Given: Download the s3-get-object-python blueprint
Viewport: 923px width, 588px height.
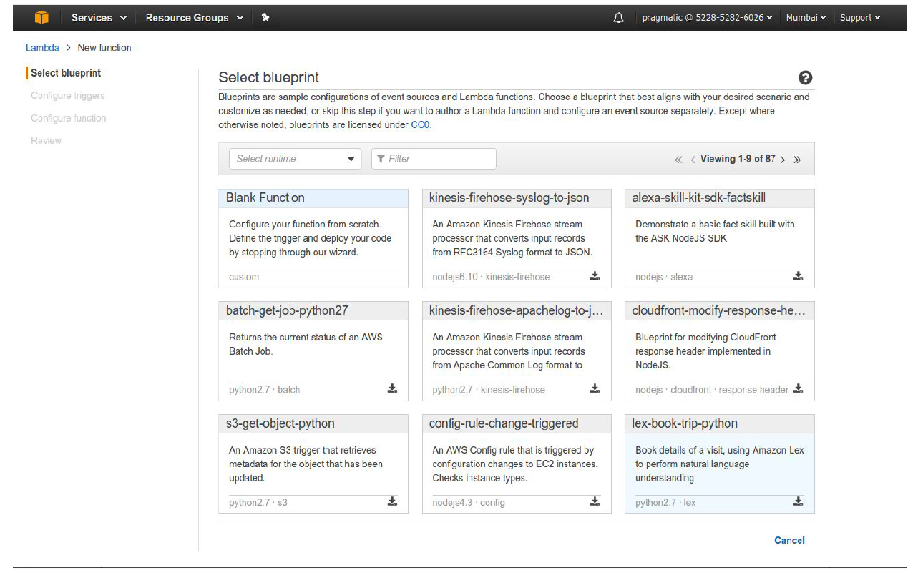Looking at the screenshot, I should click(392, 502).
